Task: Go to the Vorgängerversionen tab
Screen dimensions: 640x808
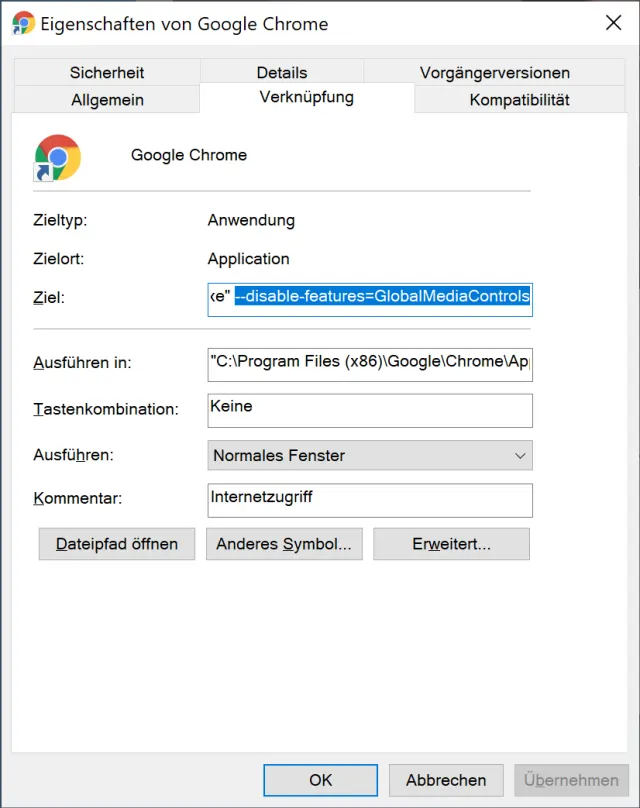Action: tap(494, 73)
